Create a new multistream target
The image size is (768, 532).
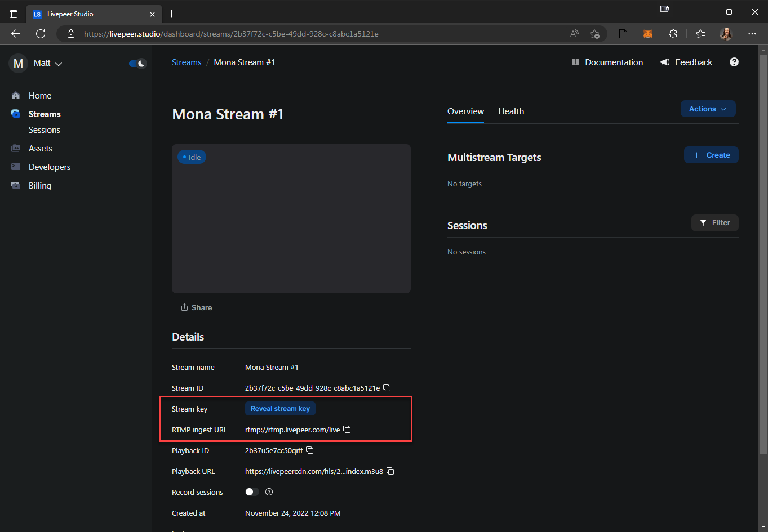pyautogui.click(x=711, y=155)
